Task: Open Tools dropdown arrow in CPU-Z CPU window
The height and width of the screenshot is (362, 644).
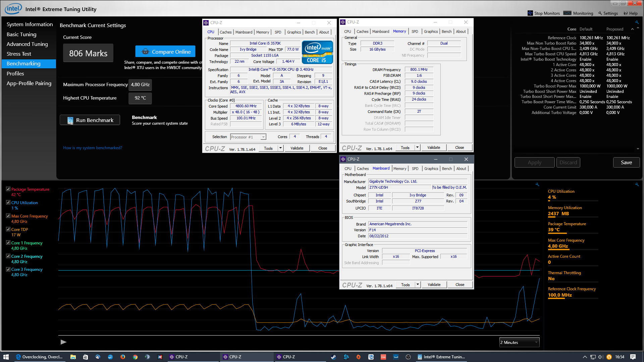Action: (280, 148)
